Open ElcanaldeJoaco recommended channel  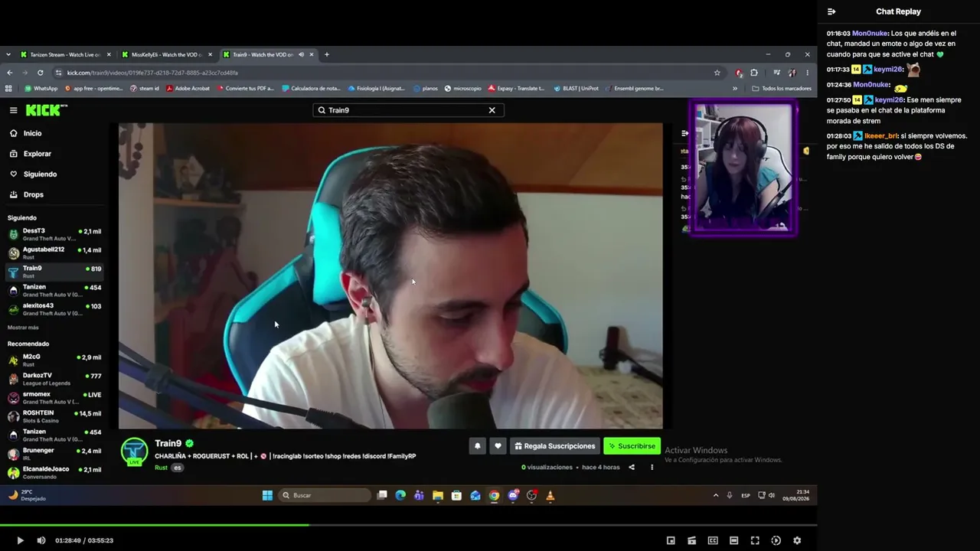click(54, 472)
